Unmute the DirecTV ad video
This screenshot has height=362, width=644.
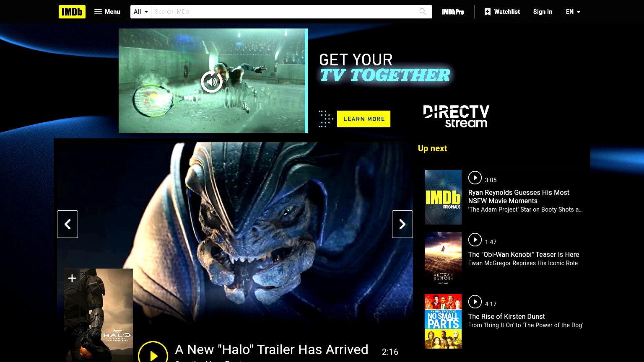[x=211, y=81]
